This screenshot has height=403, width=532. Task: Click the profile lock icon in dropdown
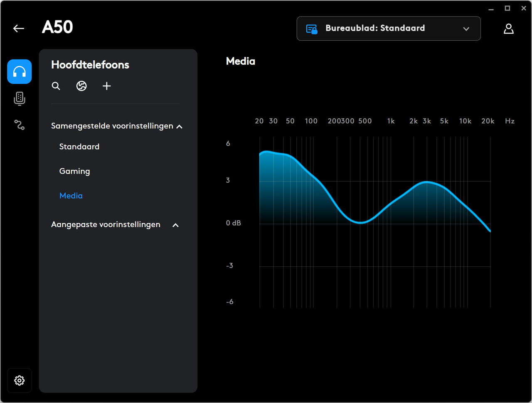[x=312, y=29]
